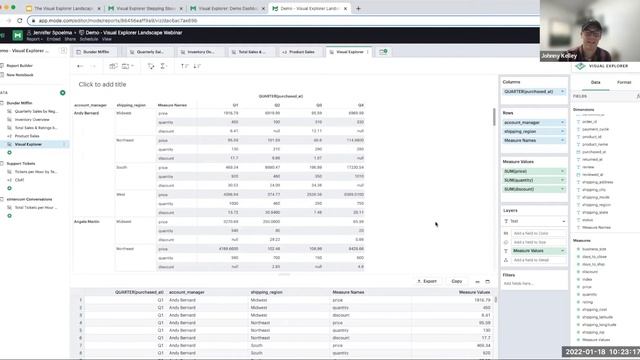This screenshot has width=640, height=360.
Task: Select Tickets per Hour by Te... in sidebar
Action: tap(36, 172)
